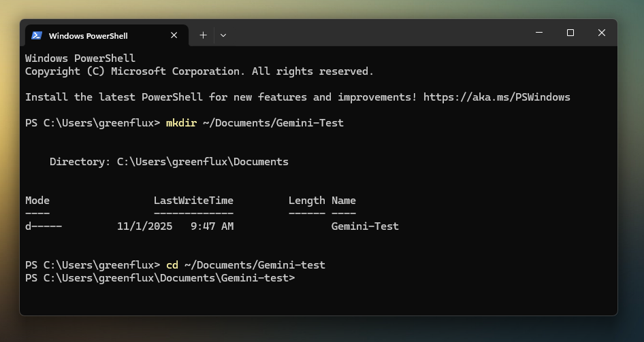Select the Windows PowerShell tab title
Image resolution: width=644 pixels, height=342 pixels.
tap(88, 35)
